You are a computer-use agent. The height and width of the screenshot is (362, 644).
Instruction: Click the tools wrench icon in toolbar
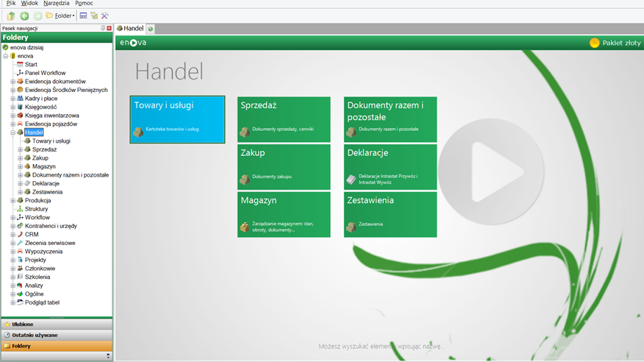click(105, 15)
